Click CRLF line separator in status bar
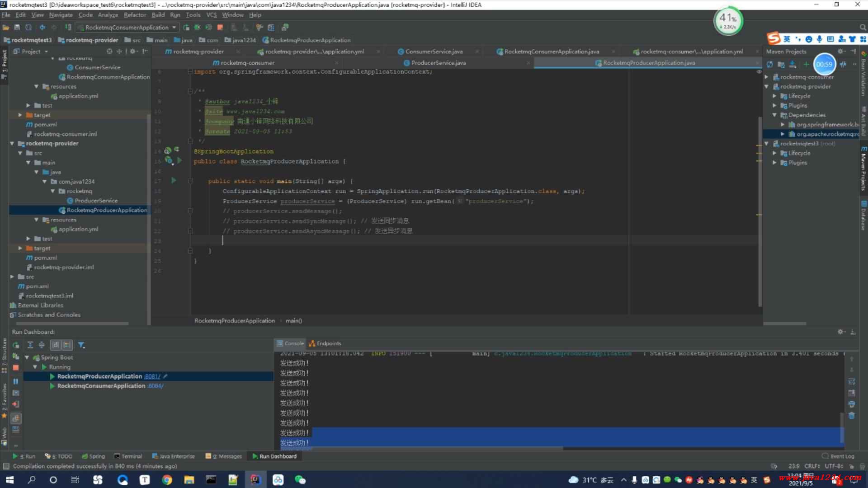Image resolution: width=868 pixels, height=488 pixels. click(x=812, y=466)
